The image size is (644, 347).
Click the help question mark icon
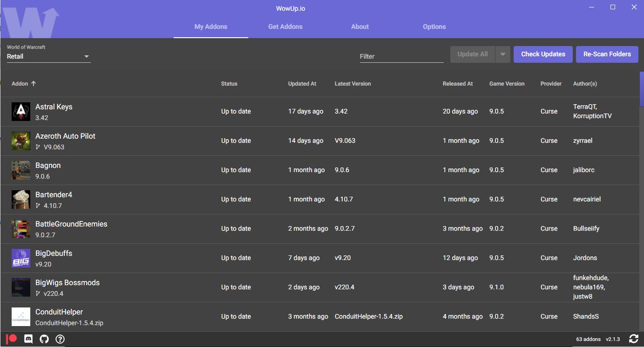coord(60,339)
